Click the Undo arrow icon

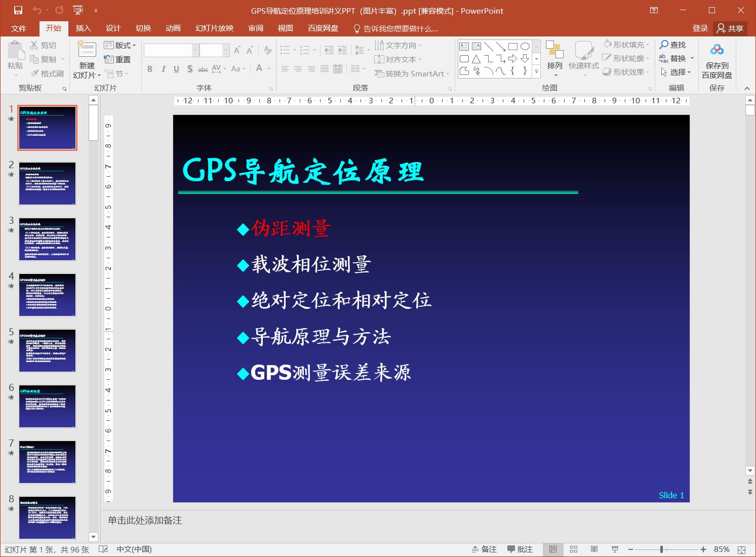tap(37, 10)
